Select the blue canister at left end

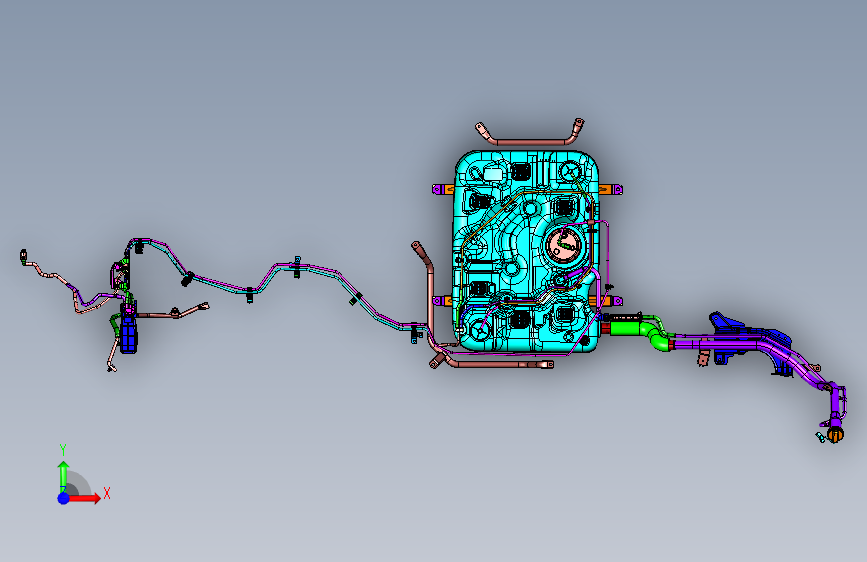tap(128, 332)
